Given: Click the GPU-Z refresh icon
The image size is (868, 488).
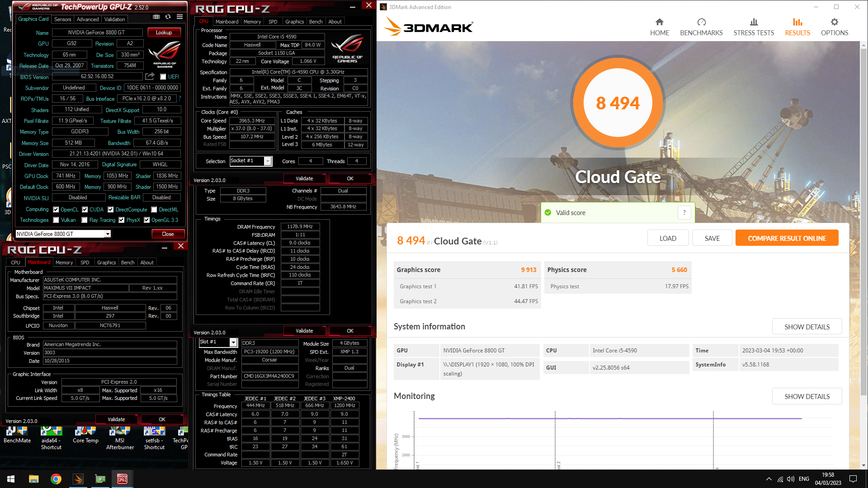Looking at the screenshot, I should click(x=168, y=17).
